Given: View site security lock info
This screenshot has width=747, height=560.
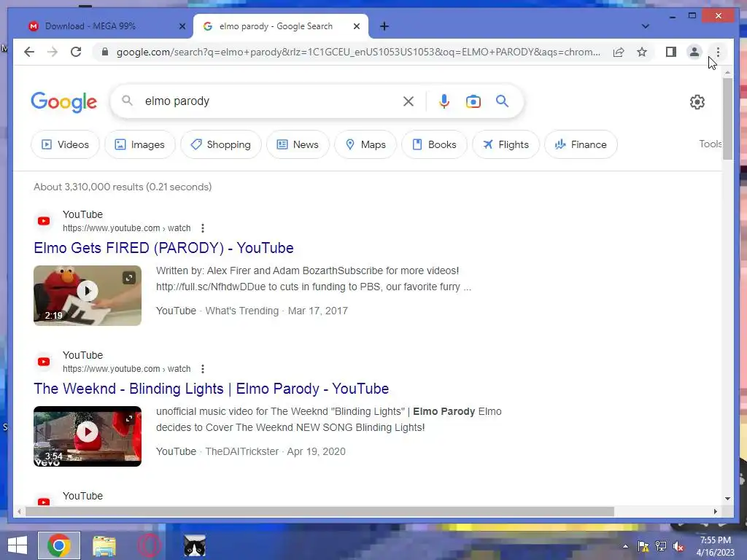Looking at the screenshot, I should click(105, 52).
